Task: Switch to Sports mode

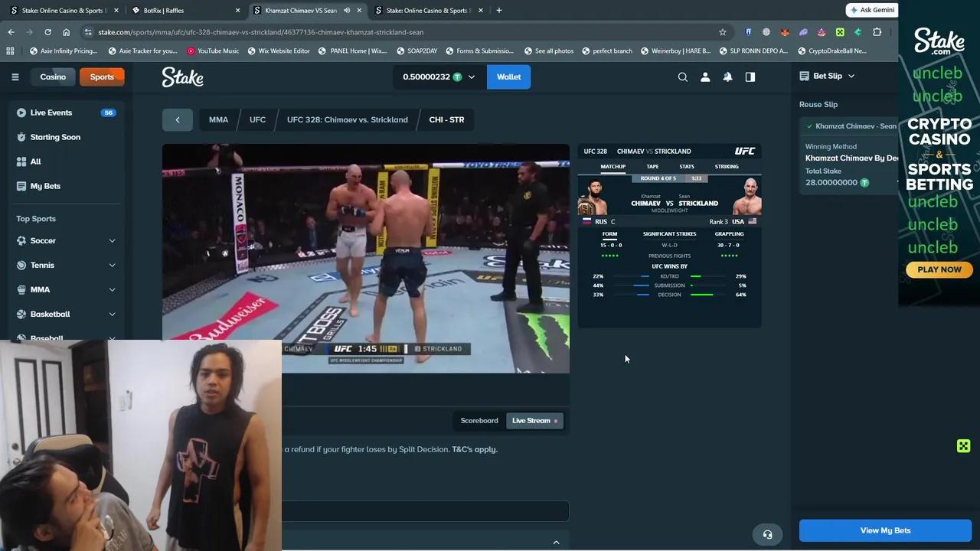Action: (x=102, y=77)
